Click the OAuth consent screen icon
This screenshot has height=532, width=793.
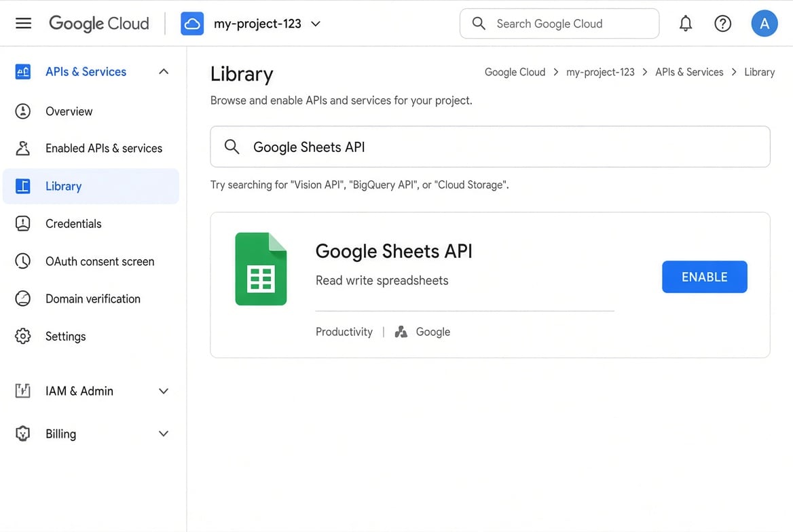pos(23,261)
